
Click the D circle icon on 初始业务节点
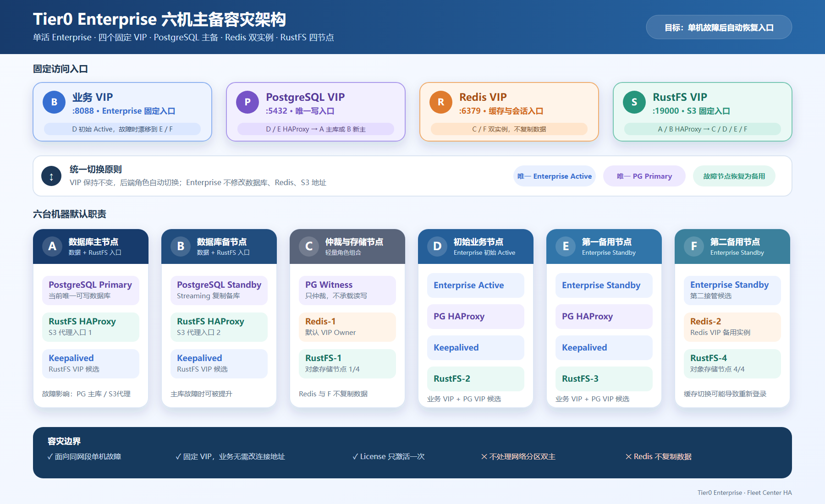coord(437,247)
